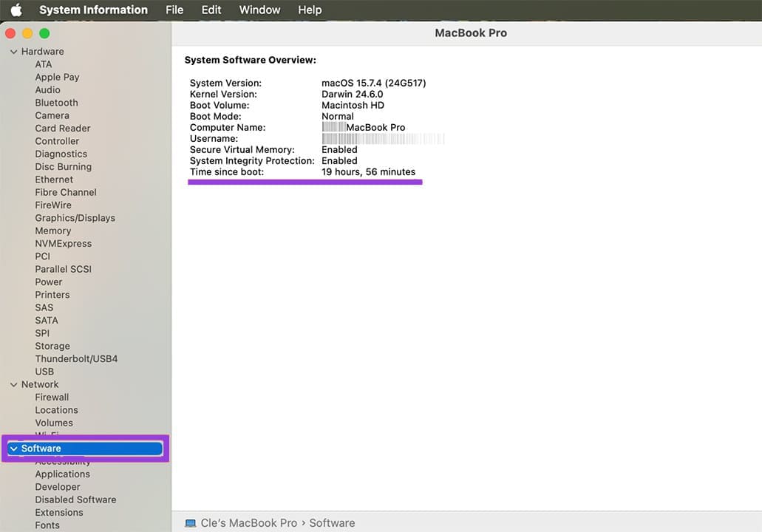Image resolution: width=762 pixels, height=532 pixels.
Task: Select Controller in the sidebar
Action: [57, 141]
